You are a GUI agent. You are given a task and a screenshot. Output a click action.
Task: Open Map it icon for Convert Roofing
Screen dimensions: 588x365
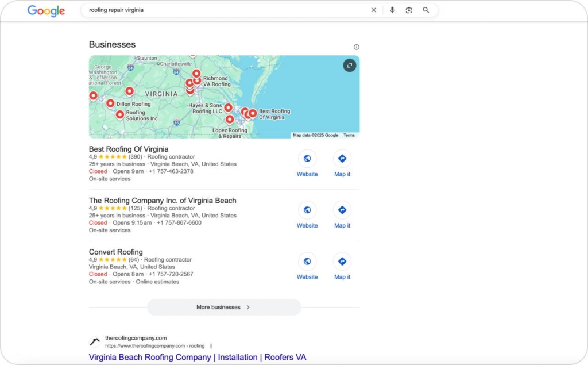pyautogui.click(x=342, y=262)
